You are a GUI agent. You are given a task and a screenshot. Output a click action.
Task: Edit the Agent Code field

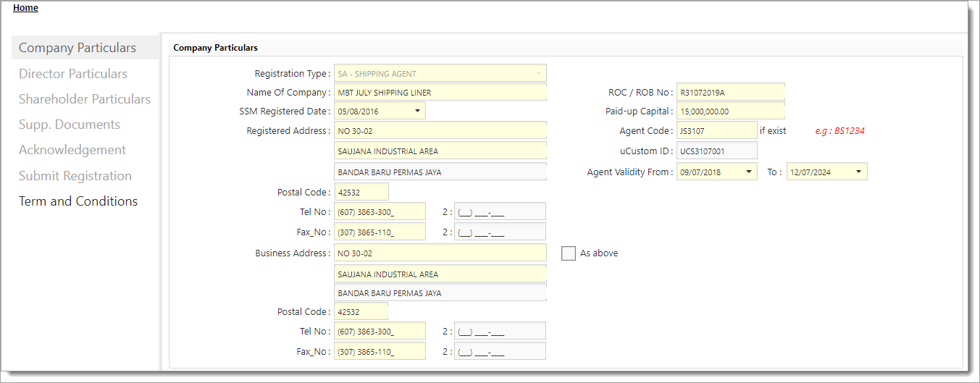coord(716,131)
